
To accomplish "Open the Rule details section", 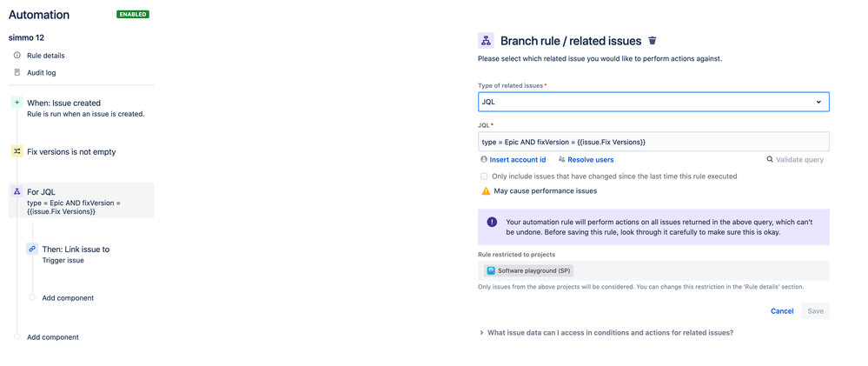I will 46,56.
